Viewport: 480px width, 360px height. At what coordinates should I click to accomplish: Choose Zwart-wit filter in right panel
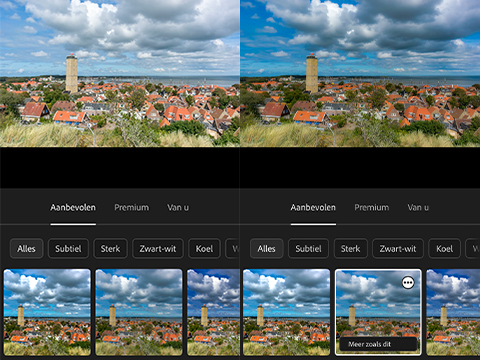[398, 249]
